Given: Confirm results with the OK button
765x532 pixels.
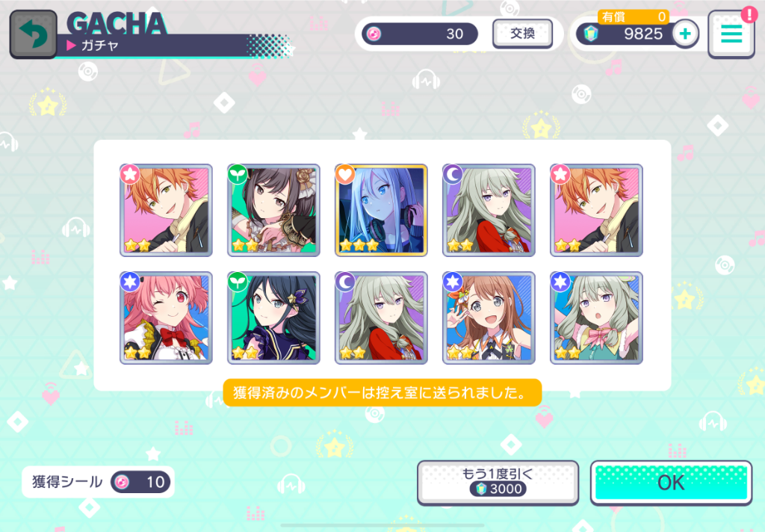Looking at the screenshot, I should pos(671,483).
